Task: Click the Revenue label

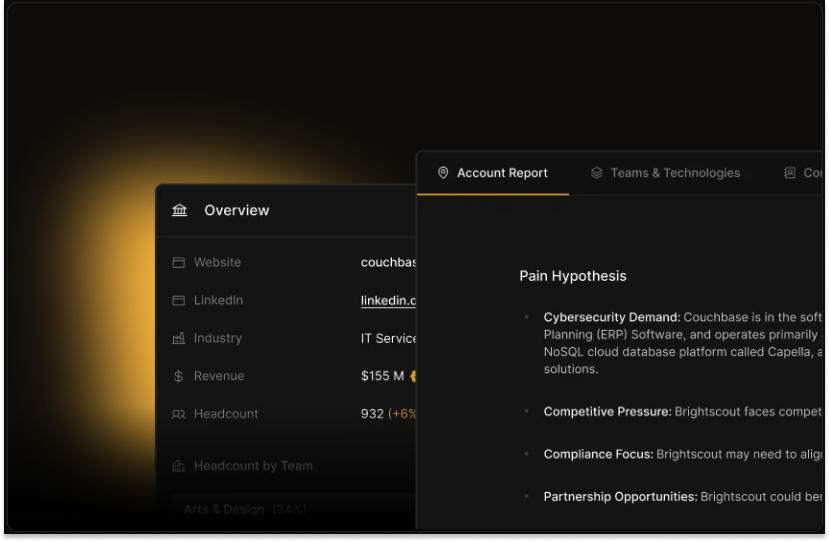Action: (219, 376)
